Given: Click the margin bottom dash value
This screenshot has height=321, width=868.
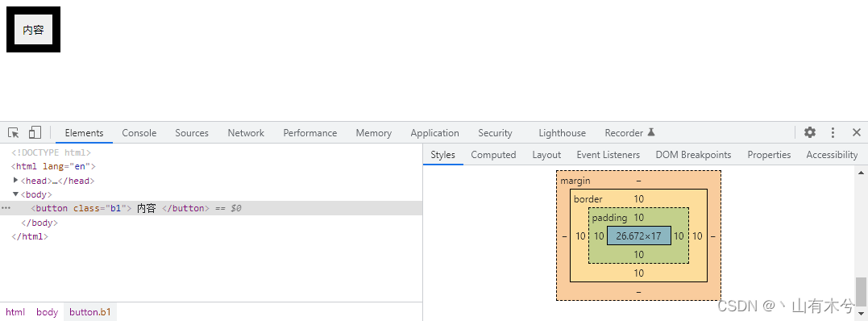Looking at the screenshot, I should click(639, 292).
